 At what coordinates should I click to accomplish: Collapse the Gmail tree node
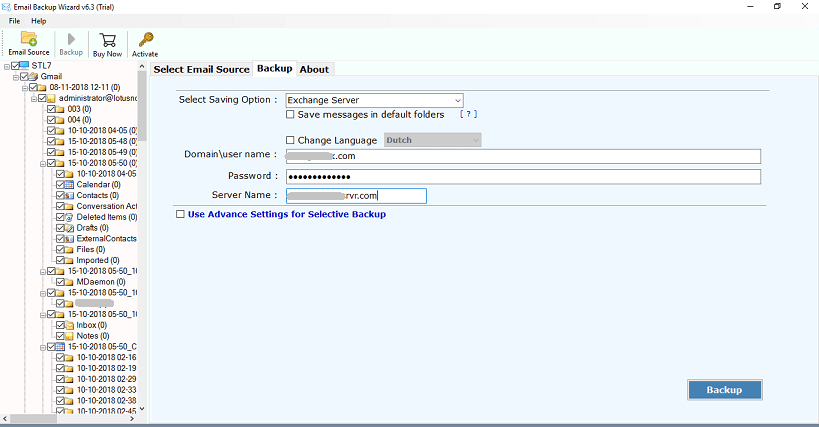coord(16,77)
